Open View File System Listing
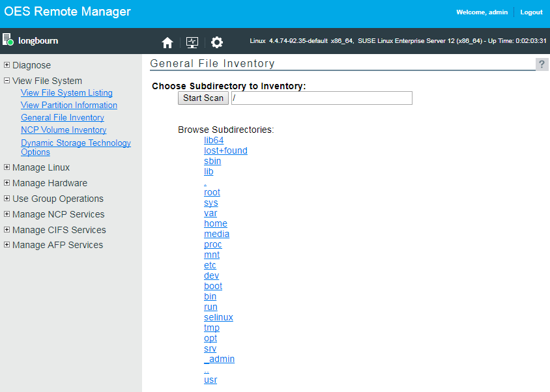The image size is (550, 392). (66, 92)
